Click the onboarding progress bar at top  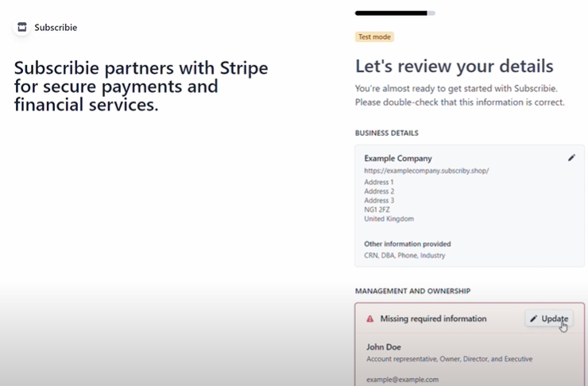coord(395,14)
